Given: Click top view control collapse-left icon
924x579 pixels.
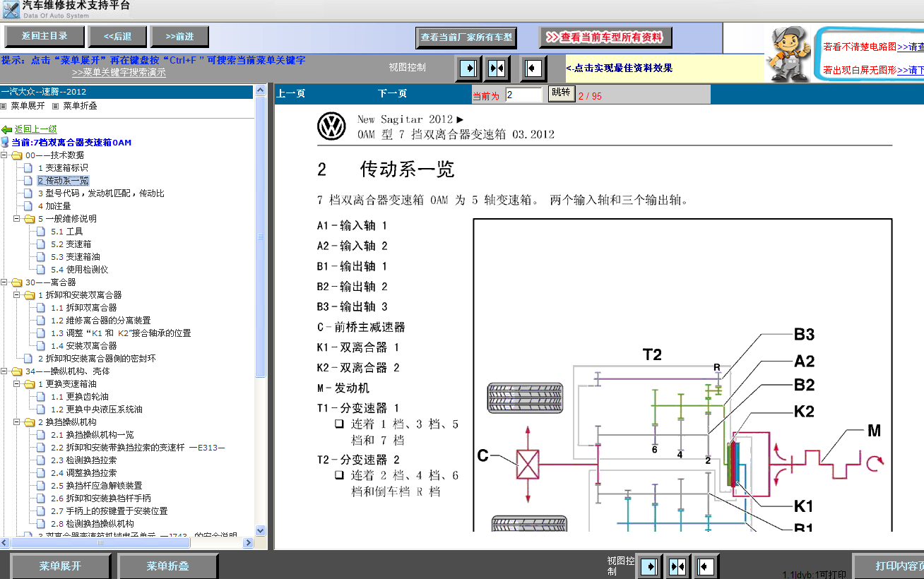Looking at the screenshot, I should 535,68.
